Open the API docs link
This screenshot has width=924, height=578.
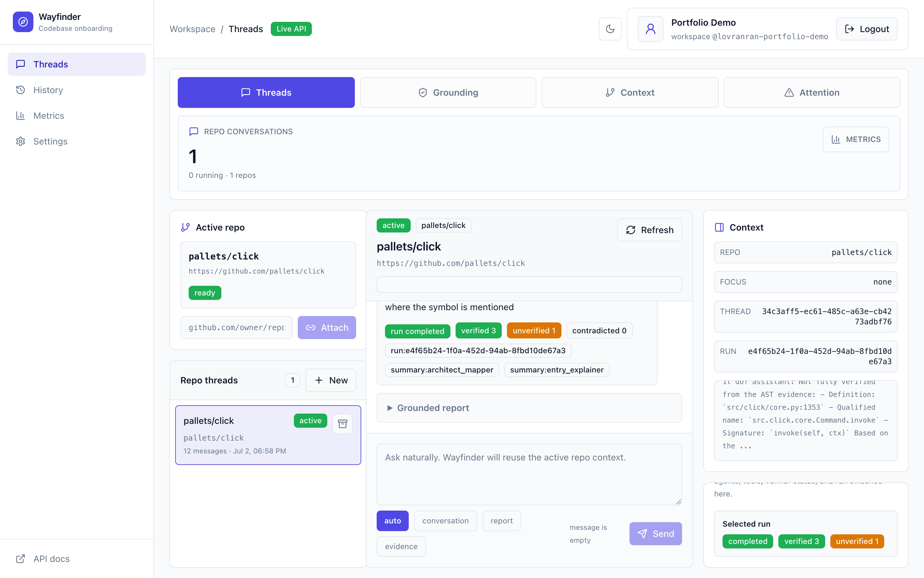point(77,558)
